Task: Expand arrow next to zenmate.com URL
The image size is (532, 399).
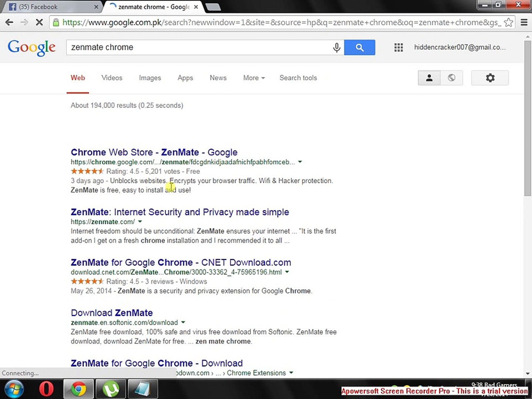Action: [140, 222]
